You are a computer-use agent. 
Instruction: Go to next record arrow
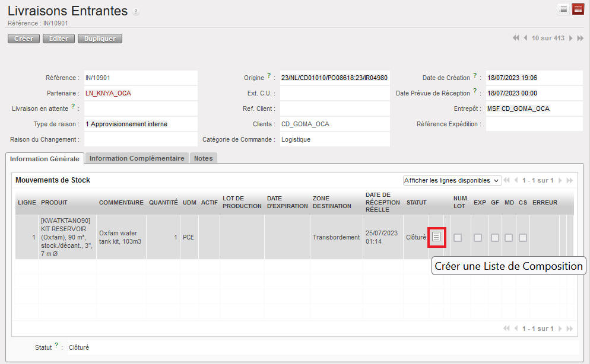click(x=571, y=38)
